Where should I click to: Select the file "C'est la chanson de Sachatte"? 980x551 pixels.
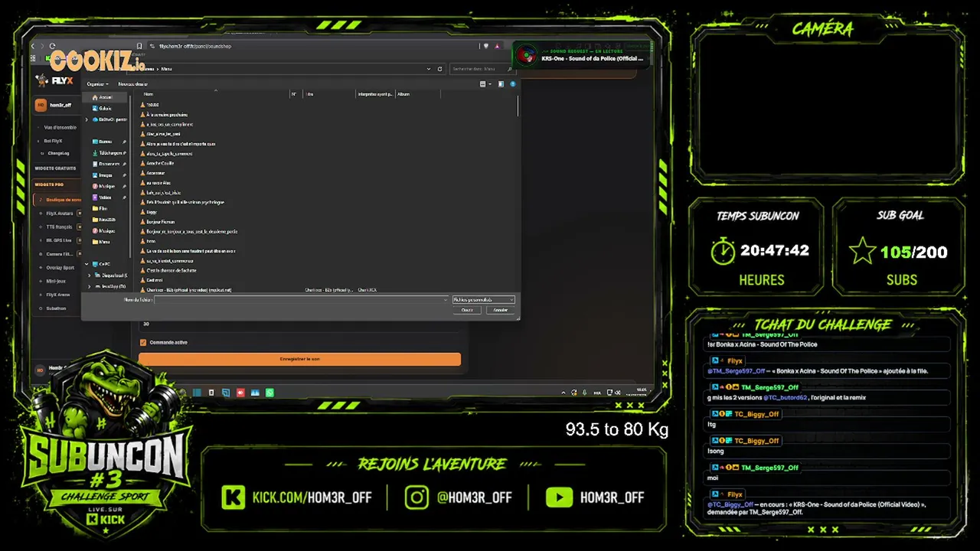pyautogui.click(x=171, y=270)
